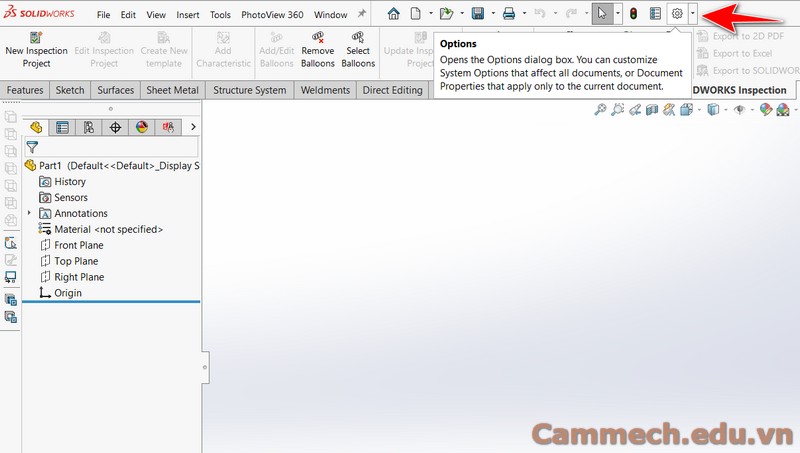Open FeatureManager Design Tree tab
Image resolution: width=800 pixels, height=453 pixels.
(36, 127)
